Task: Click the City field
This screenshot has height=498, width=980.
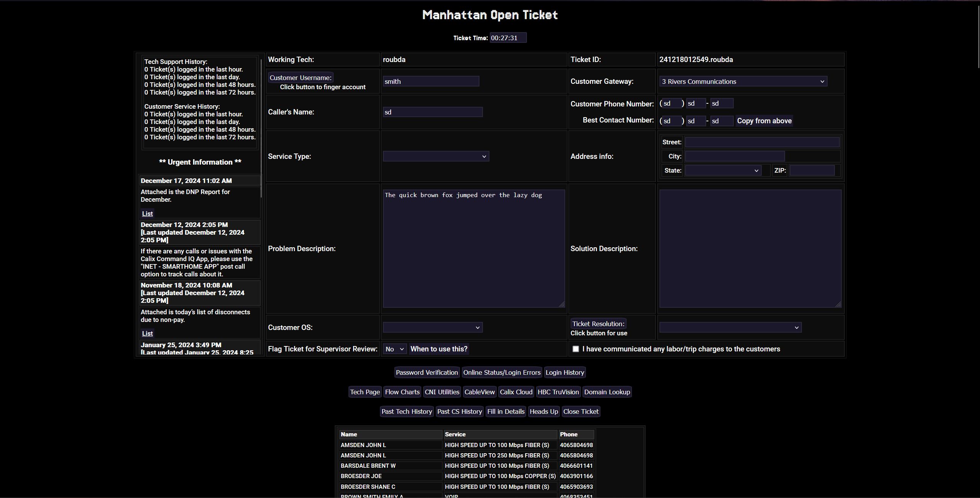Action: [735, 156]
